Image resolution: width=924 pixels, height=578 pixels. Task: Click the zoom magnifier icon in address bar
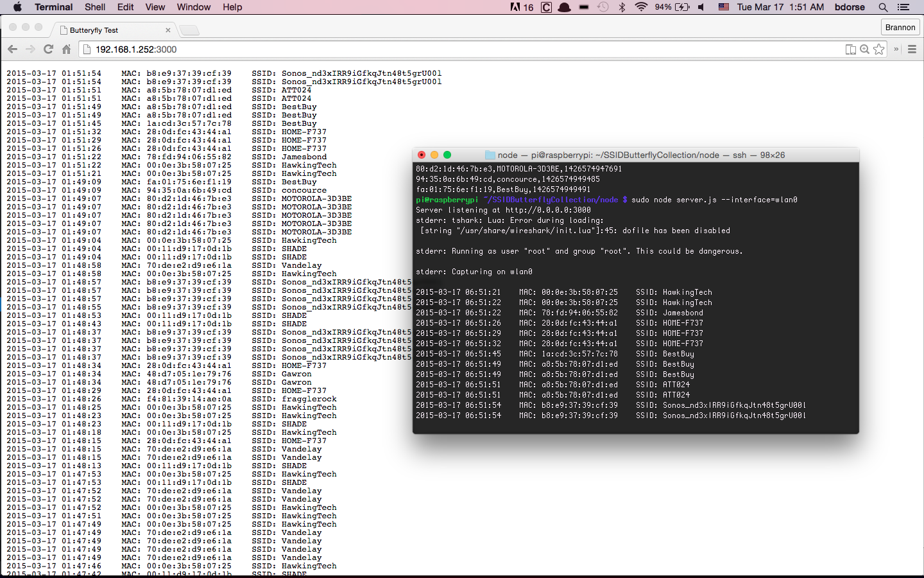865,49
